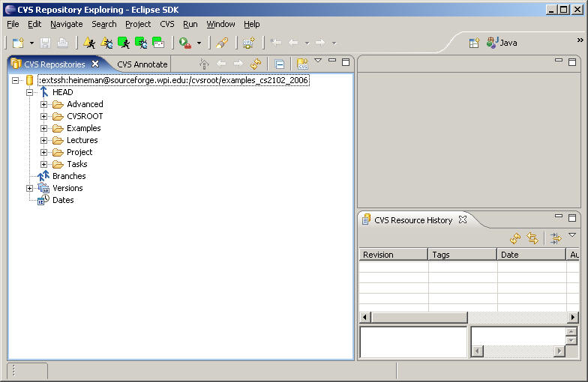Refresh the CVS Repositories view
This screenshot has height=382, width=588.
click(x=256, y=64)
